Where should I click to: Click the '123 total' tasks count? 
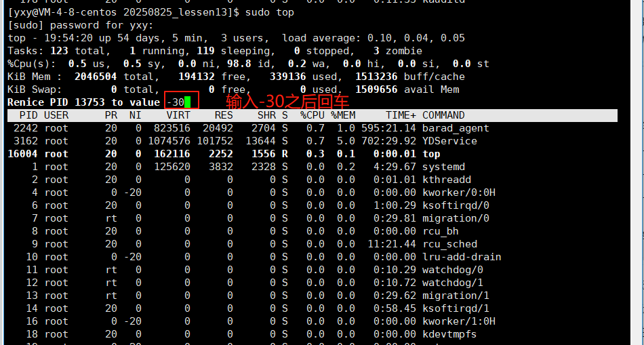77,51
